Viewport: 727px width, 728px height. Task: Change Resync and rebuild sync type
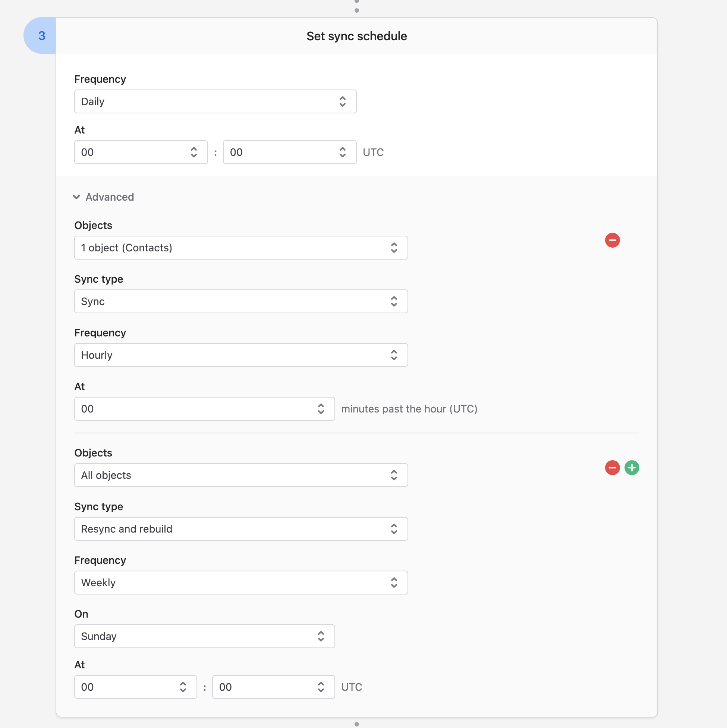241,529
